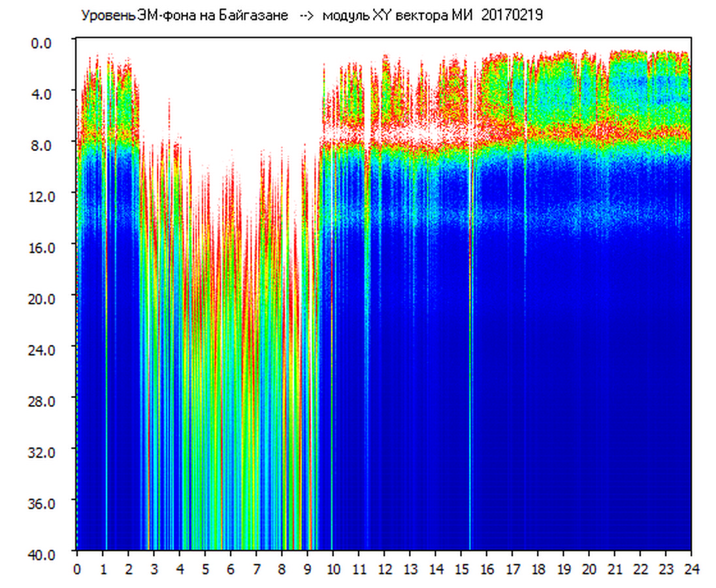Viewport: 716px width, 588px height.
Task: Click the hour 3 tick label
Action: point(154,569)
